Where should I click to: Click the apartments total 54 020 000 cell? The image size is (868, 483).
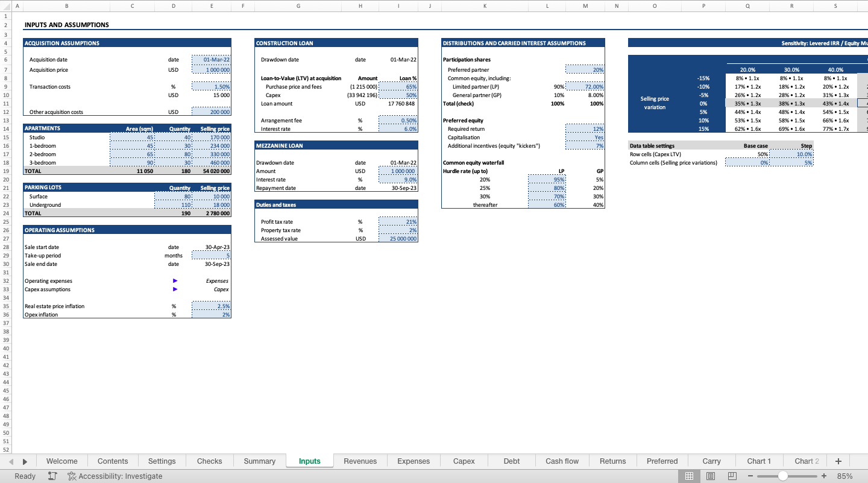point(212,171)
